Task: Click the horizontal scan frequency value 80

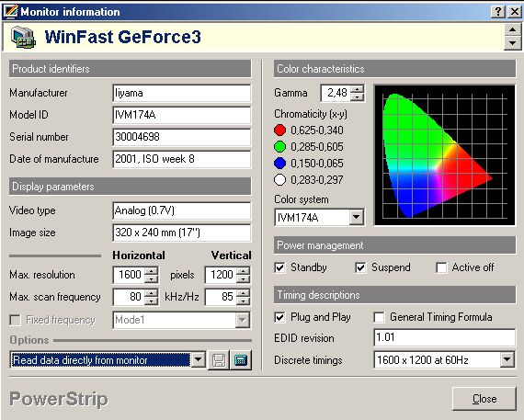Action: (x=130, y=297)
